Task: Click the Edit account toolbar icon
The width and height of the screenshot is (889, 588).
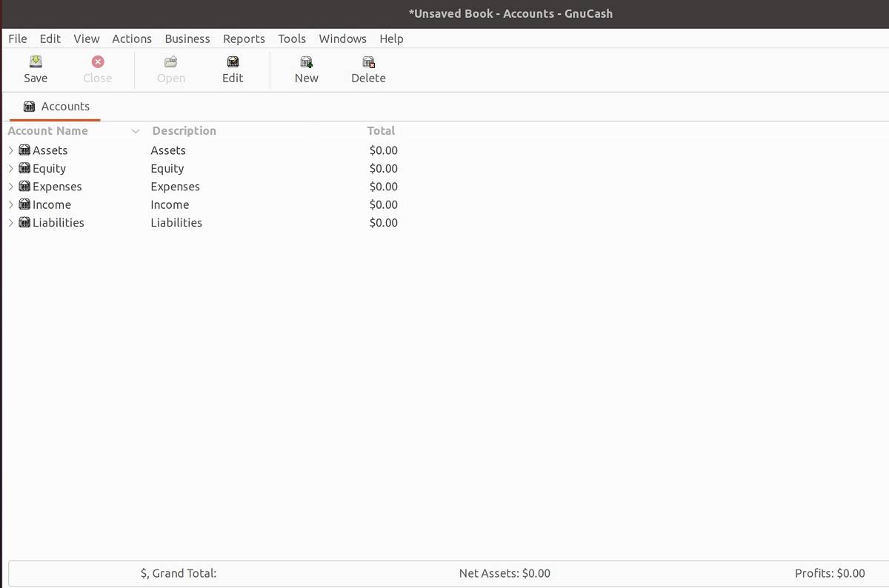Action: [x=232, y=69]
